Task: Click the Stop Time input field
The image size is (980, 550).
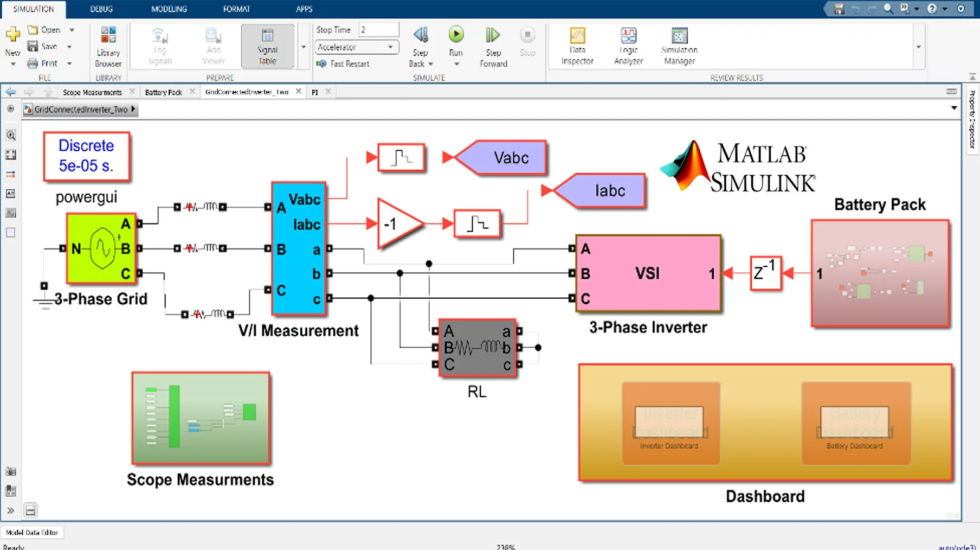Action: [x=379, y=30]
